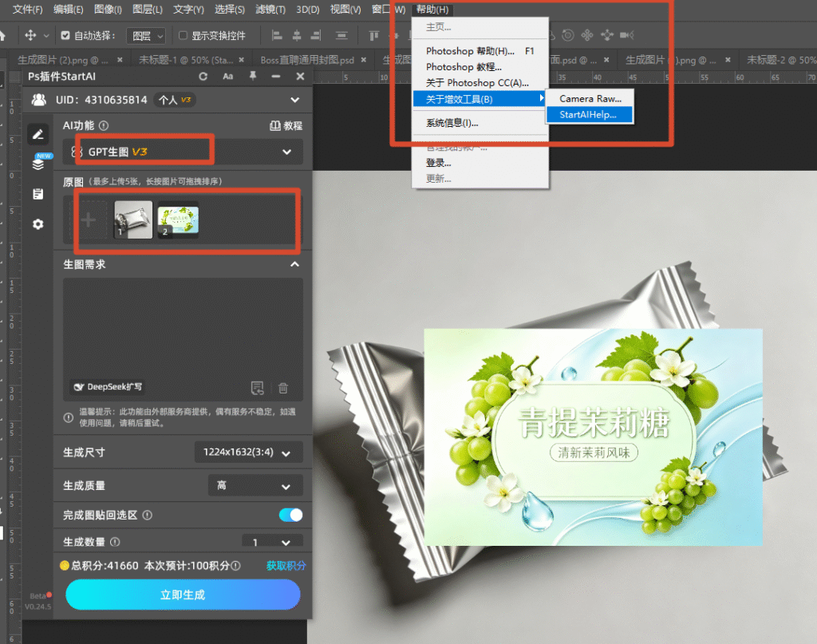Open the 生成质量 dropdown showing 高
The height and width of the screenshot is (644, 817).
click(255, 486)
